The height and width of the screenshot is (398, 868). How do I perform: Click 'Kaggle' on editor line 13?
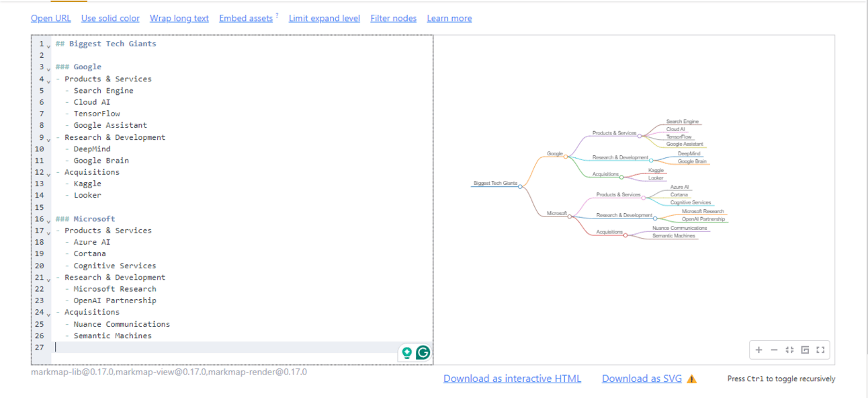tap(87, 184)
